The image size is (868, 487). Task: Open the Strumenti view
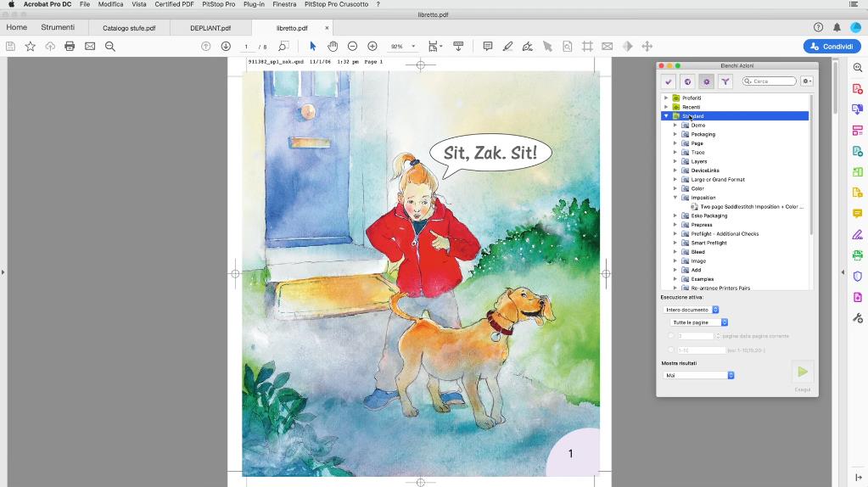point(58,27)
